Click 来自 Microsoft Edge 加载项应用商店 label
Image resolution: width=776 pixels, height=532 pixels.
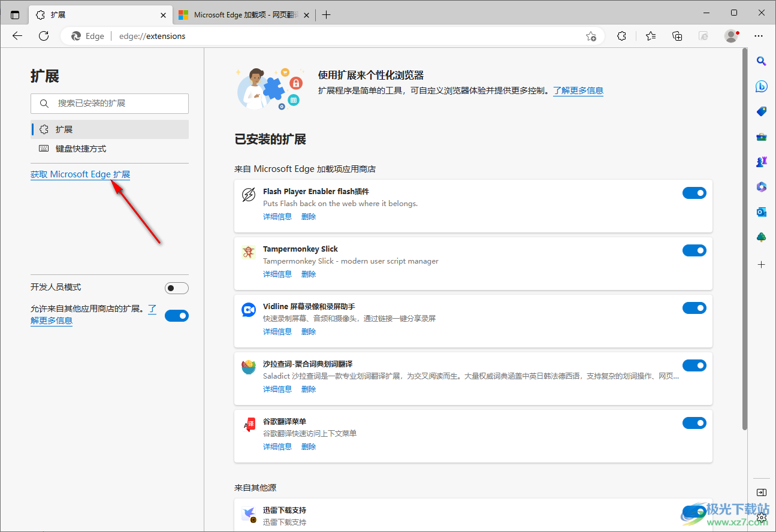(305, 169)
